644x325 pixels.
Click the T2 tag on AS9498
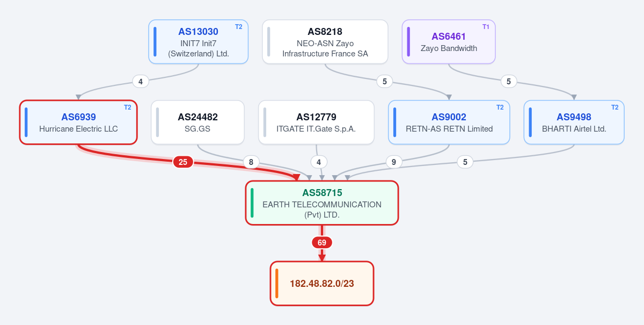pos(615,107)
